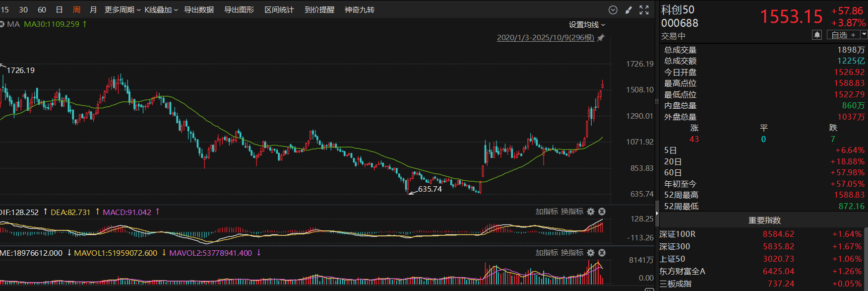
Task: Click 换指标 in the MACD panel
Action: [x=572, y=212]
